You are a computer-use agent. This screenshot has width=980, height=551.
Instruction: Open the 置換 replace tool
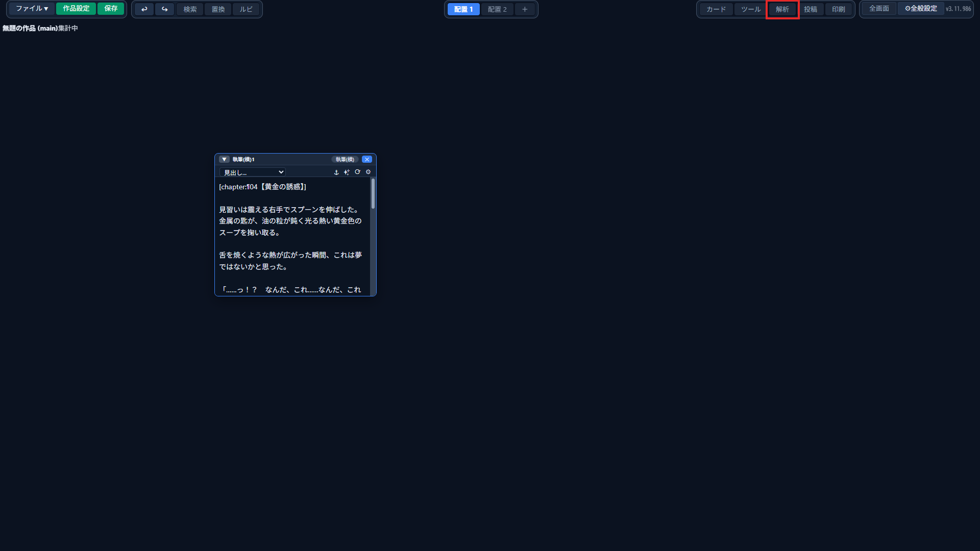tap(218, 9)
